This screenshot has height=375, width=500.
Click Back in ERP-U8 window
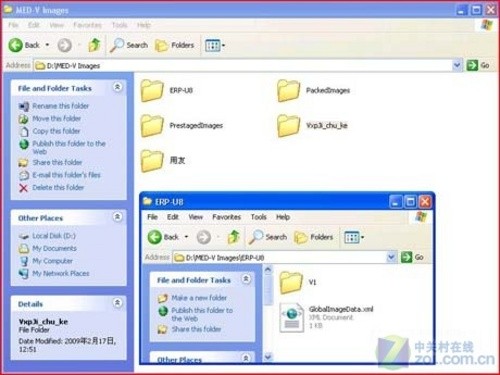click(163, 237)
